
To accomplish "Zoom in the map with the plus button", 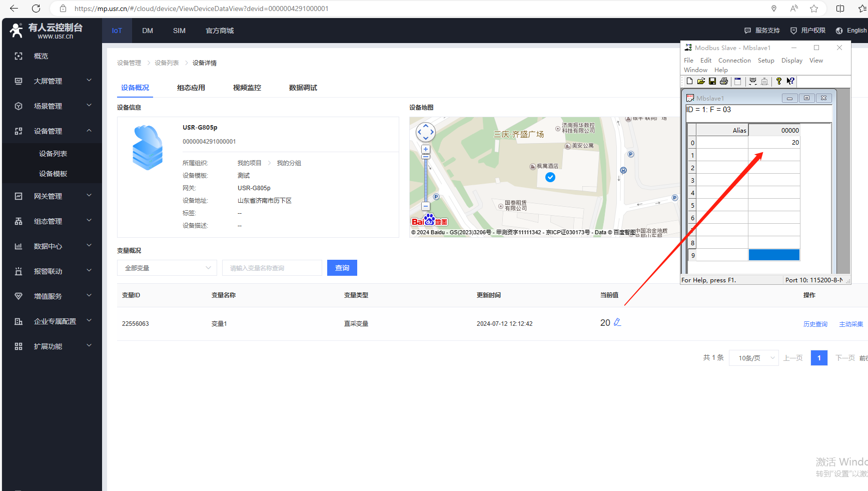I will coord(426,149).
